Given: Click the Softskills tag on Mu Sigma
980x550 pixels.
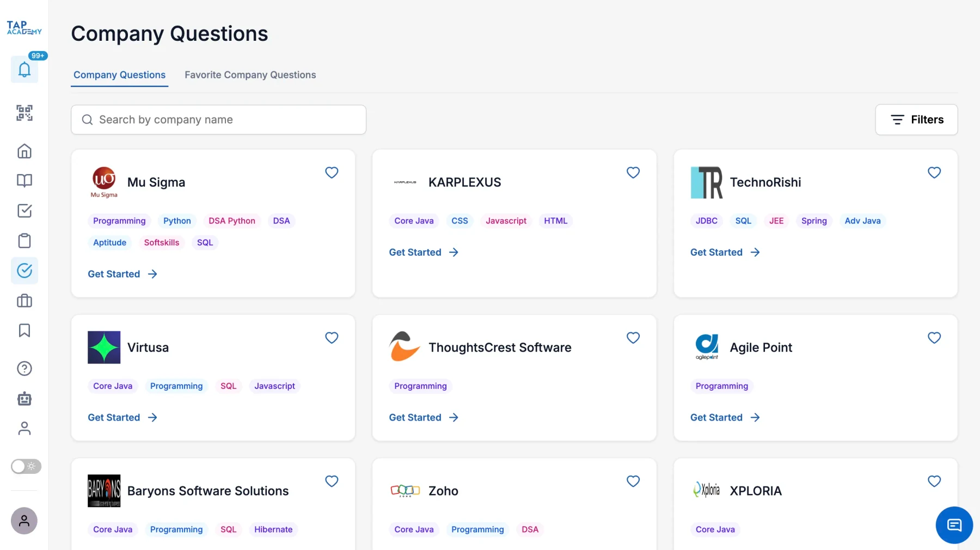Looking at the screenshot, I should click(x=162, y=243).
